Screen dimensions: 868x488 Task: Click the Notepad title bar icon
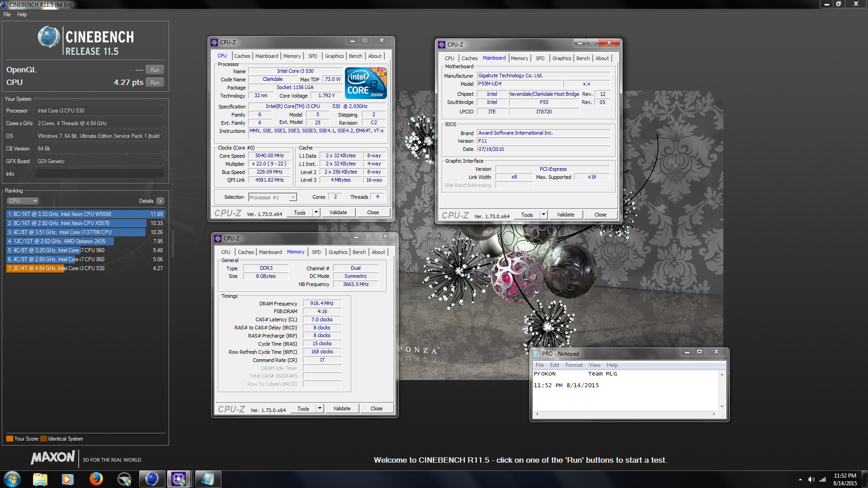[x=537, y=354]
